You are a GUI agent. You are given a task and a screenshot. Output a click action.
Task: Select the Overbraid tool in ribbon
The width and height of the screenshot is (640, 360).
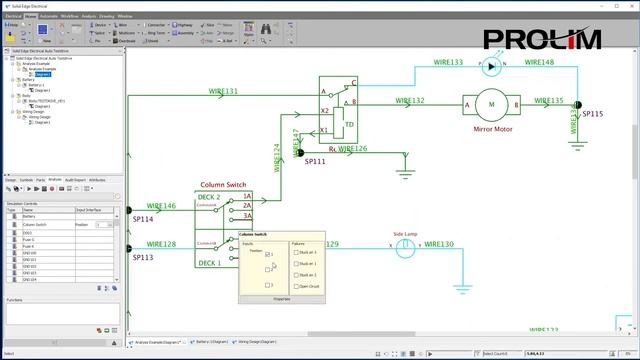tap(124, 41)
